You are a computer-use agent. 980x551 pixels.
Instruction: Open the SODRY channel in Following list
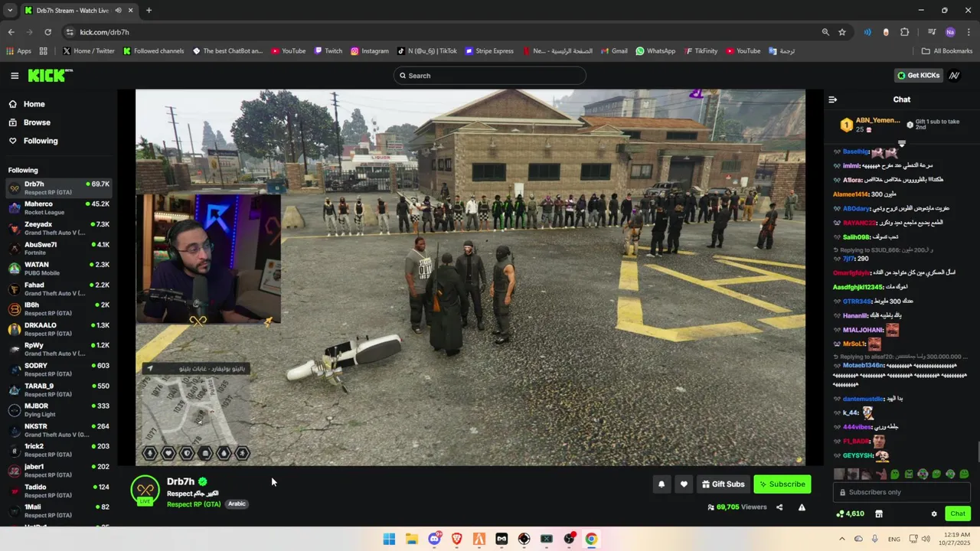pyautogui.click(x=58, y=370)
